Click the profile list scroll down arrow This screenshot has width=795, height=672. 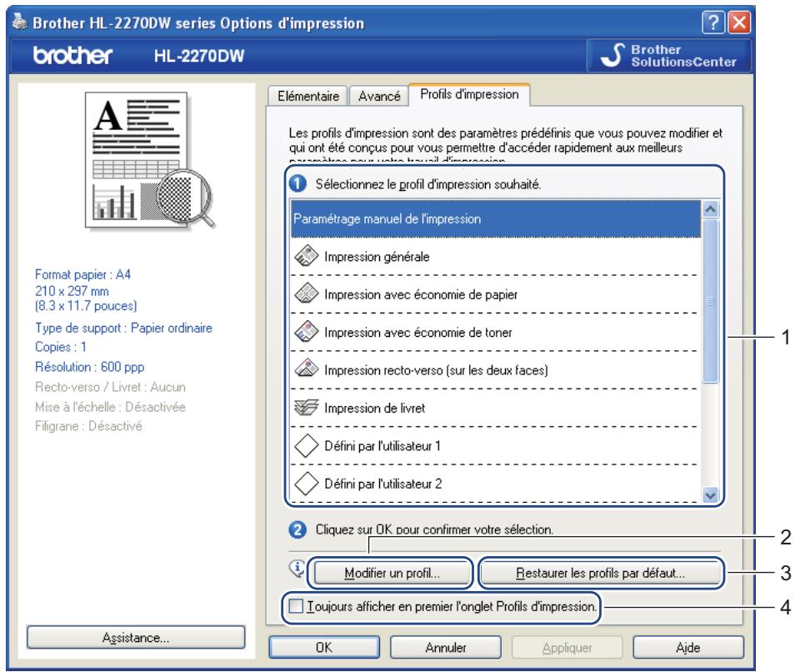(x=710, y=495)
